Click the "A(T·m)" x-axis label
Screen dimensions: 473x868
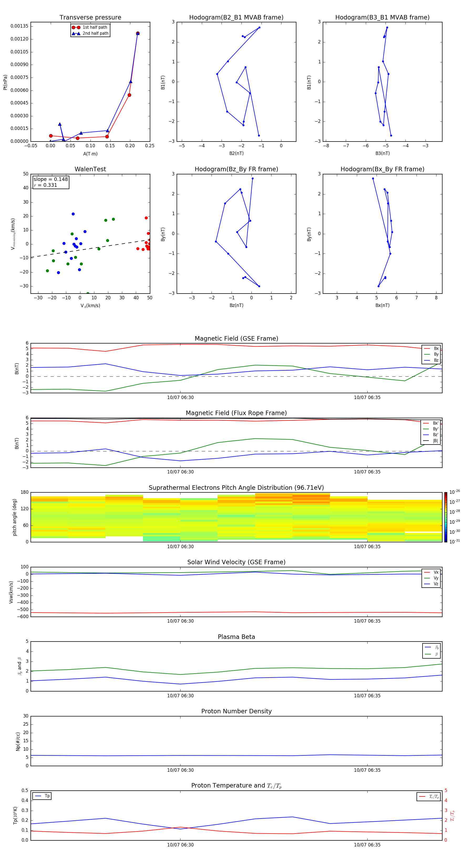point(90,154)
